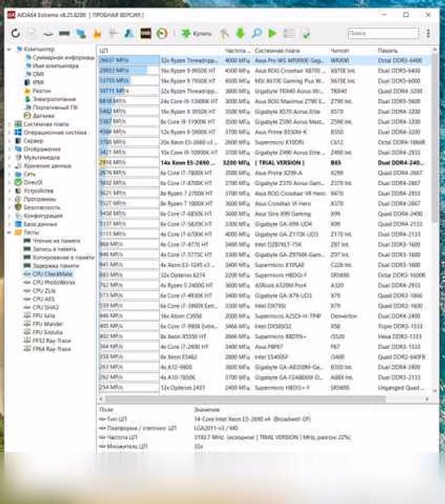Open Датчики sensors tree item
This screenshot has height=504, width=445.
[x=43, y=116]
